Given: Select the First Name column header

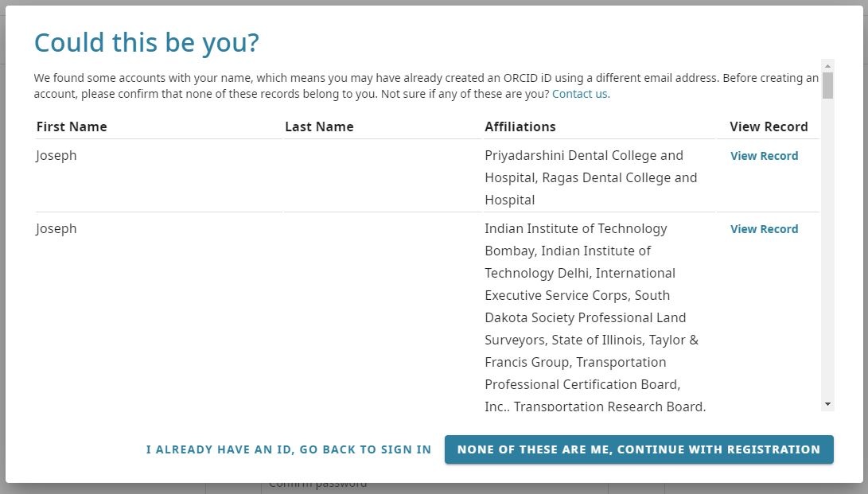Looking at the screenshot, I should pos(72,126).
